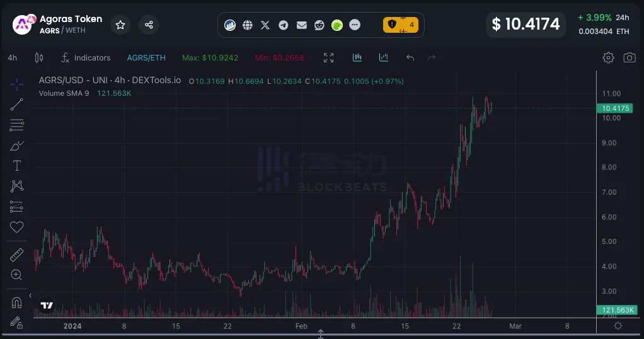This screenshot has width=644, height=339.
Task: Switch chart to AGRS/ETH pair
Action: 146,58
